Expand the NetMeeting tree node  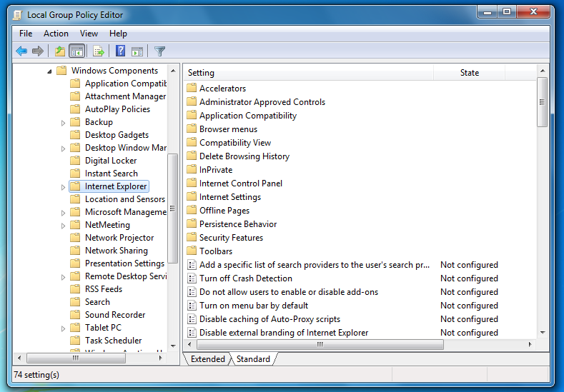(63, 226)
